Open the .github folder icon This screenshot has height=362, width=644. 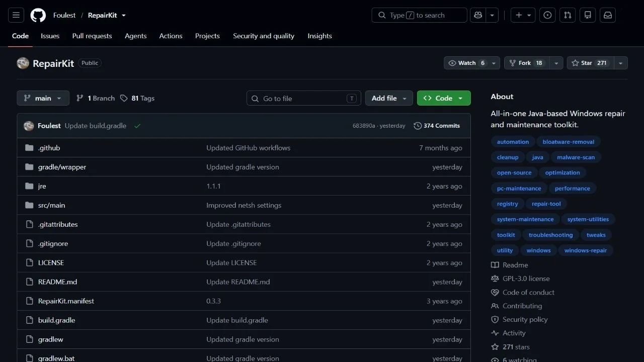point(29,148)
